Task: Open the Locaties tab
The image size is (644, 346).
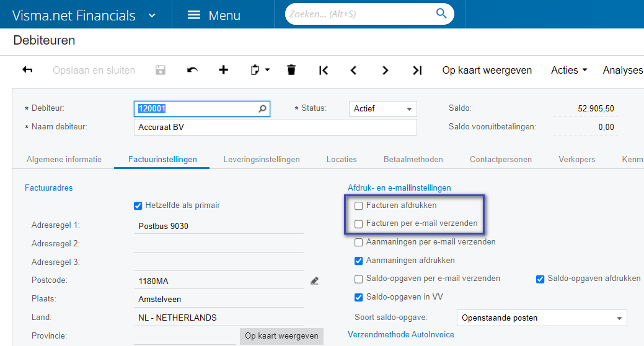Action: (342, 160)
